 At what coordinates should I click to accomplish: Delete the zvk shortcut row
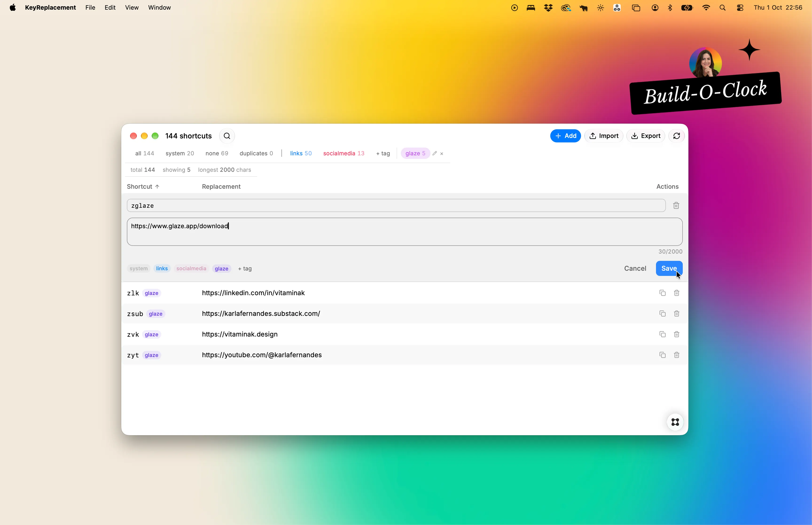tap(676, 334)
